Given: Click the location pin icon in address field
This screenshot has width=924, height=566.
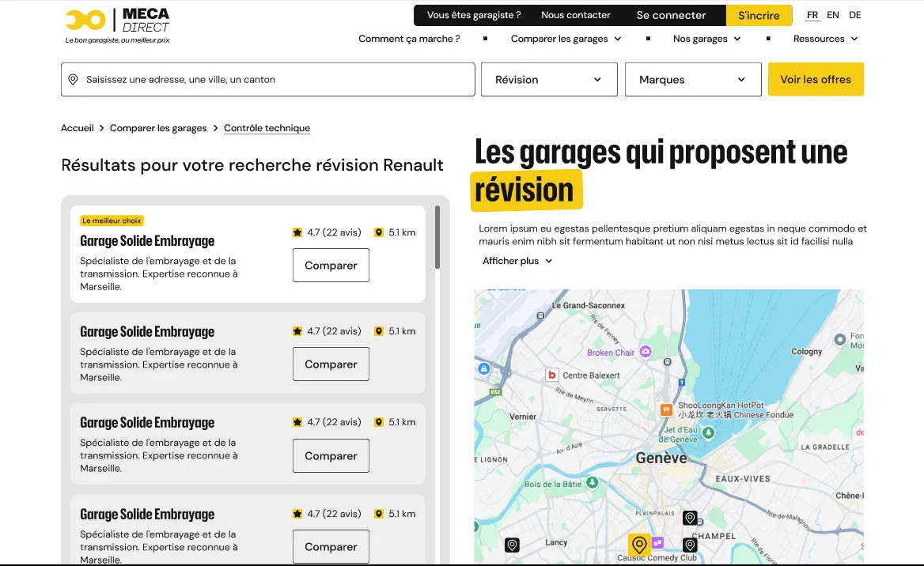Looking at the screenshot, I should [x=74, y=80].
